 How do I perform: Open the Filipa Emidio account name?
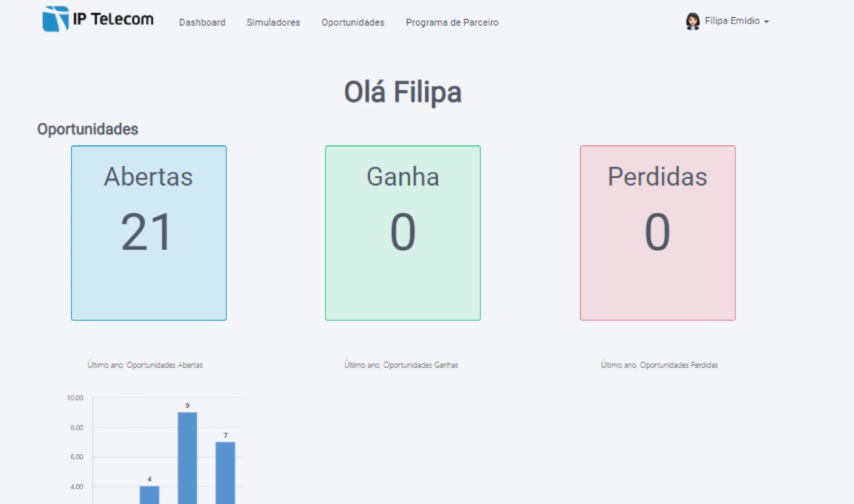click(x=732, y=21)
